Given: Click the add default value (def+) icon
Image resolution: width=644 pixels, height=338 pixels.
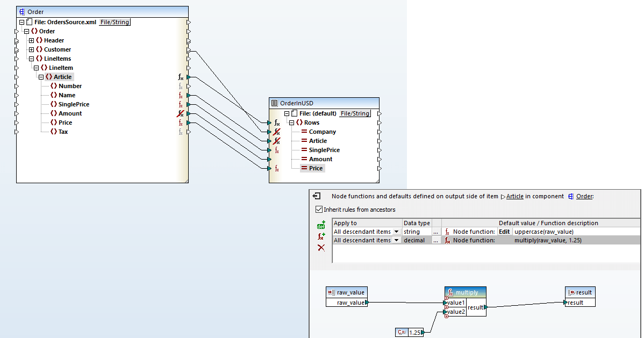Looking at the screenshot, I should (x=321, y=225).
